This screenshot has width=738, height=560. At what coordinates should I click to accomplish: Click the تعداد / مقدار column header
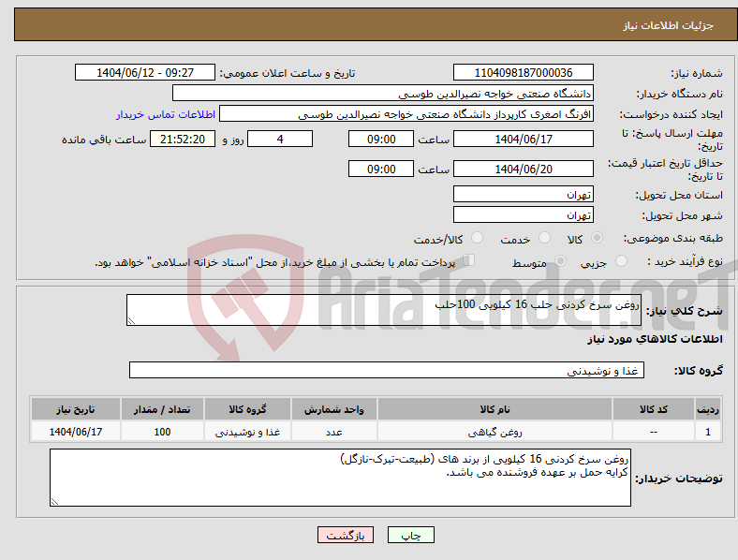162,409
